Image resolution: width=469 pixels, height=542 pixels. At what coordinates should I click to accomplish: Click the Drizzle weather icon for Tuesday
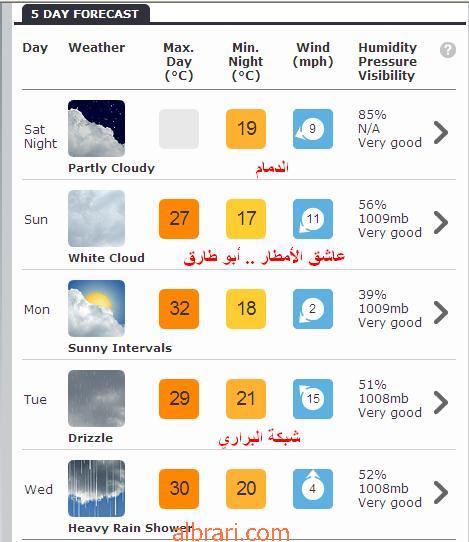pyautogui.click(x=96, y=398)
